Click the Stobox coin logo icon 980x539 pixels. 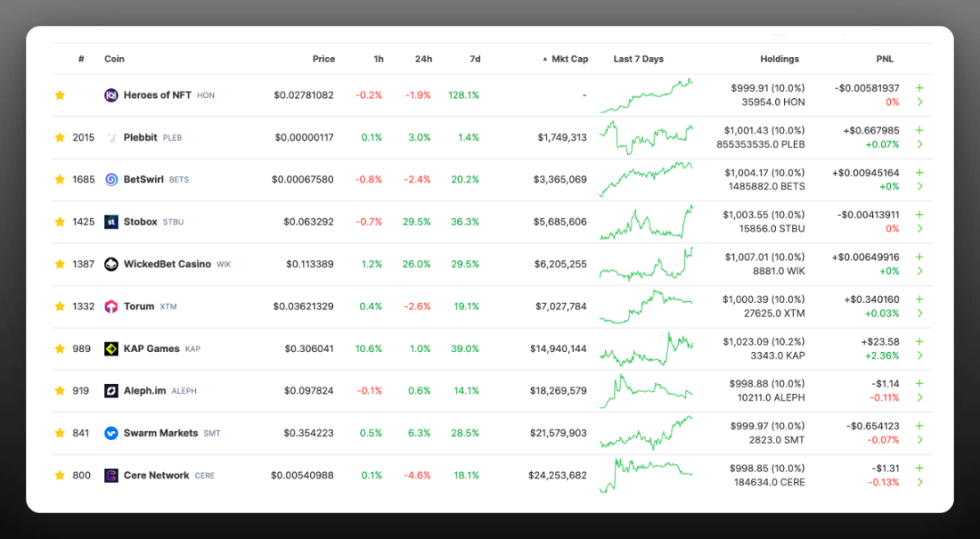(111, 221)
